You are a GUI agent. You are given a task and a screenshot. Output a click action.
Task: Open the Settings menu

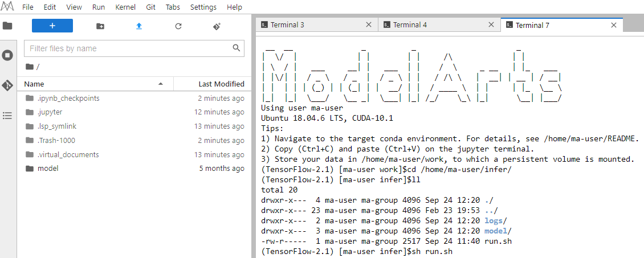pos(203,7)
